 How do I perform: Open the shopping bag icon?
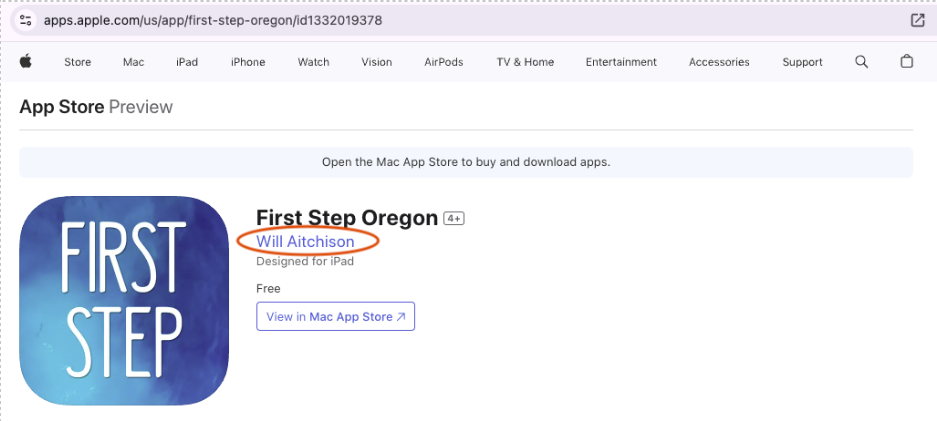tap(907, 62)
